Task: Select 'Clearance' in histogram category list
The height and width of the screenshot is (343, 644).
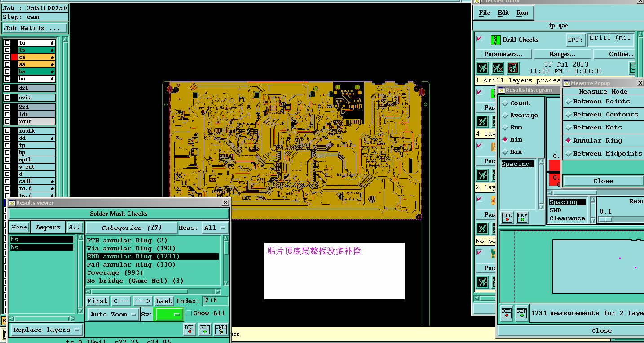Action: [x=567, y=218]
